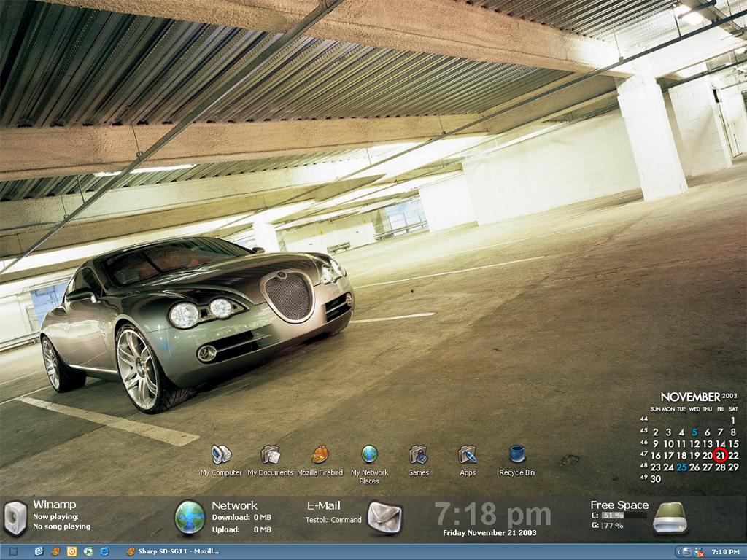Image resolution: width=747 pixels, height=560 pixels.
Task: Click the Free Space hard drive icon
Action: (669, 517)
